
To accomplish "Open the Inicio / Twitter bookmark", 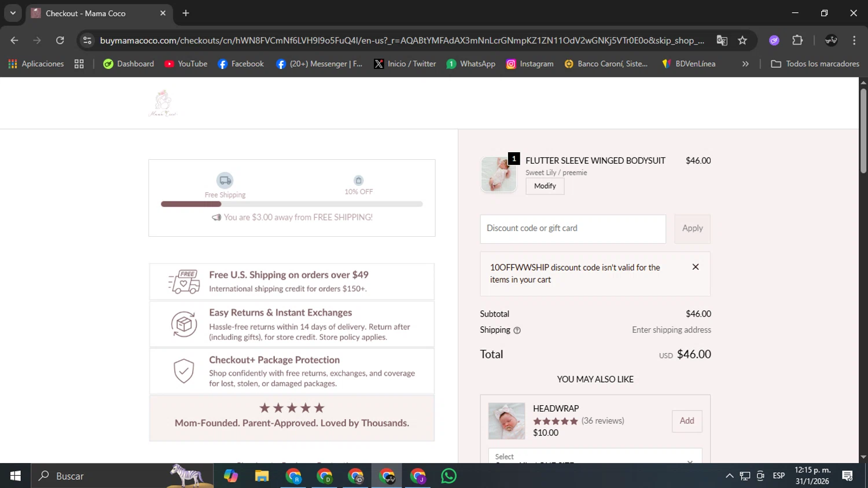I will [x=404, y=64].
